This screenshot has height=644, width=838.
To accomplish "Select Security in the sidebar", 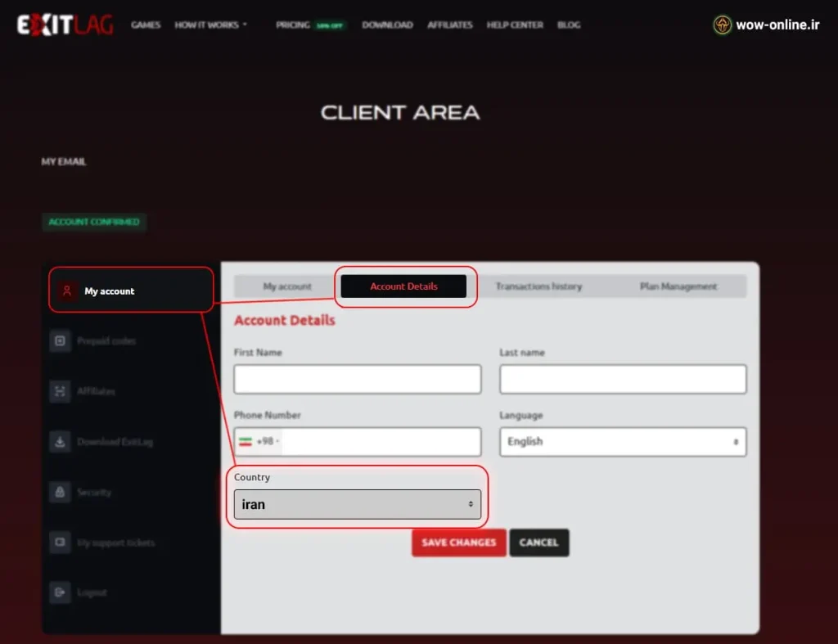I will point(93,493).
